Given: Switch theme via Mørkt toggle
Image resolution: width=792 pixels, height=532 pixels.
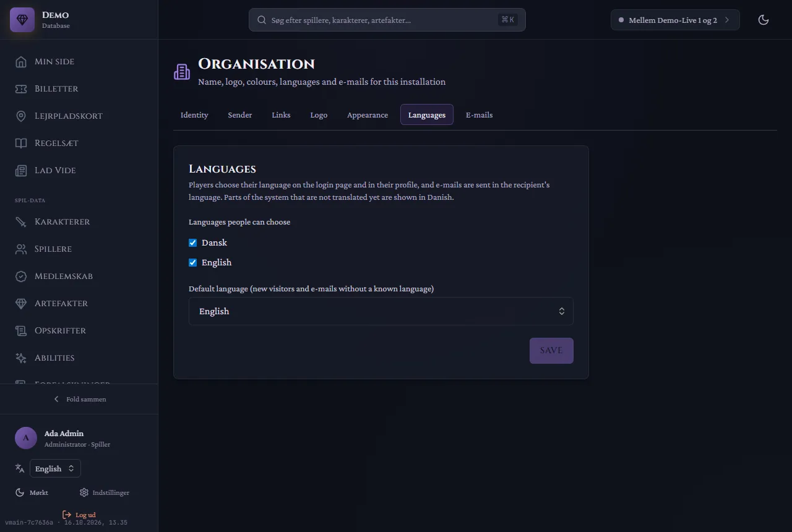Looking at the screenshot, I should (32, 492).
